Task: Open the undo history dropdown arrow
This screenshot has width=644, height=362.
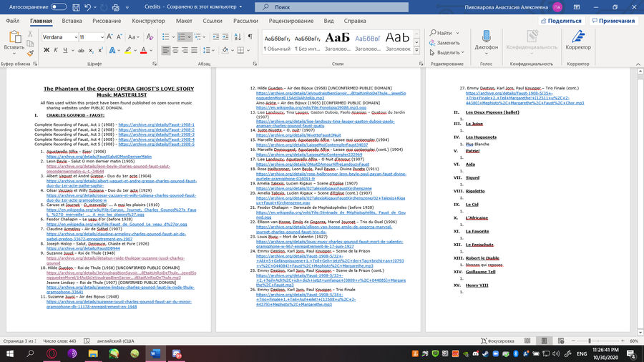Action: point(95,7)
